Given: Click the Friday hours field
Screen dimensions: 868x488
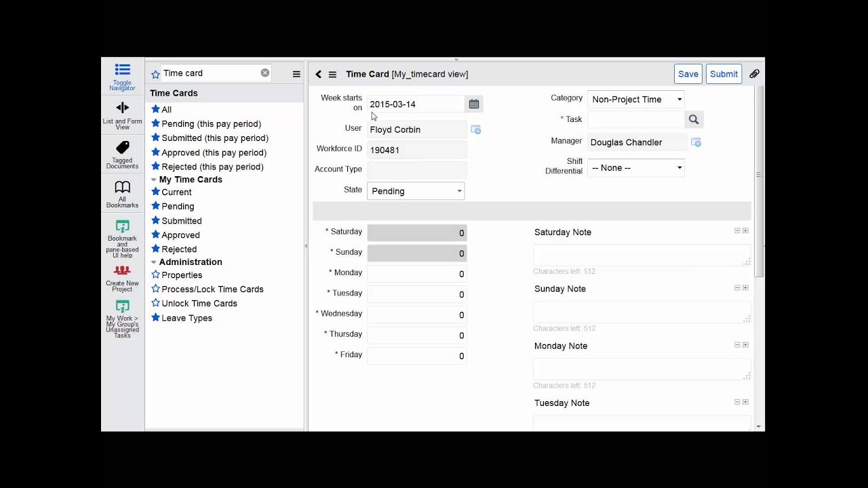Looking at the screenshot, I should 416,356.
